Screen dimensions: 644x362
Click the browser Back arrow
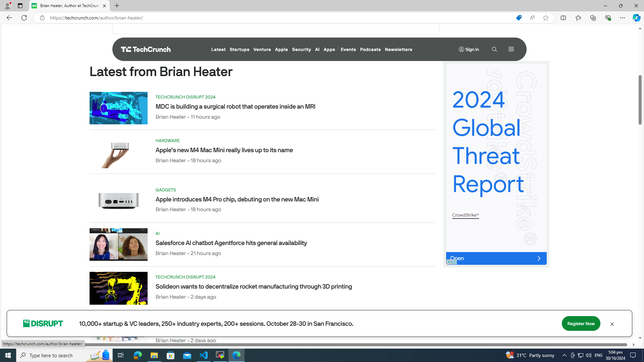[x=9, y=18]
